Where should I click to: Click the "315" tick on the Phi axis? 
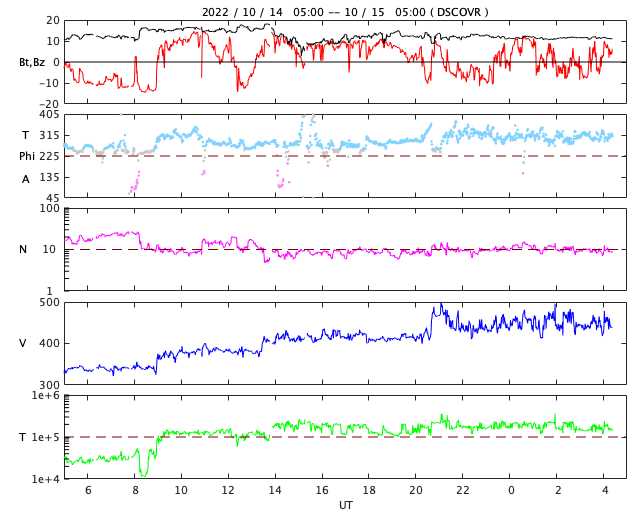click(49, 135)
